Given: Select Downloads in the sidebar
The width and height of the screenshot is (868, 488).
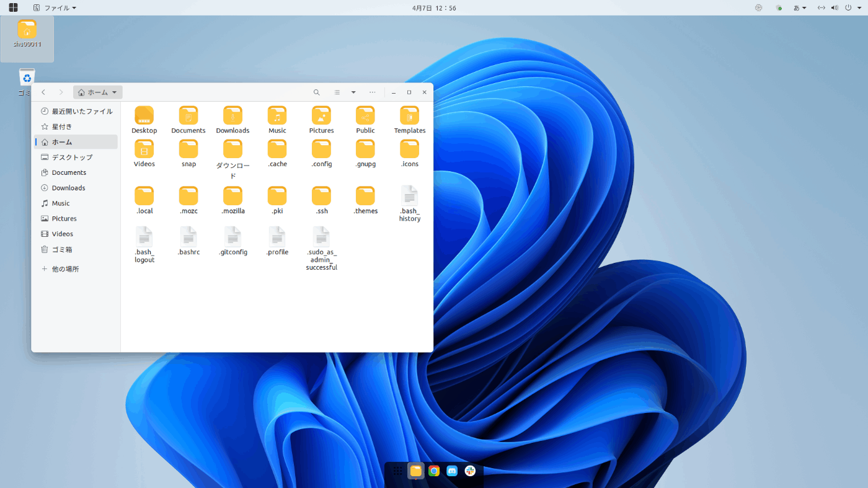Looking at the screenshot, I should click(x=76, y=188).
